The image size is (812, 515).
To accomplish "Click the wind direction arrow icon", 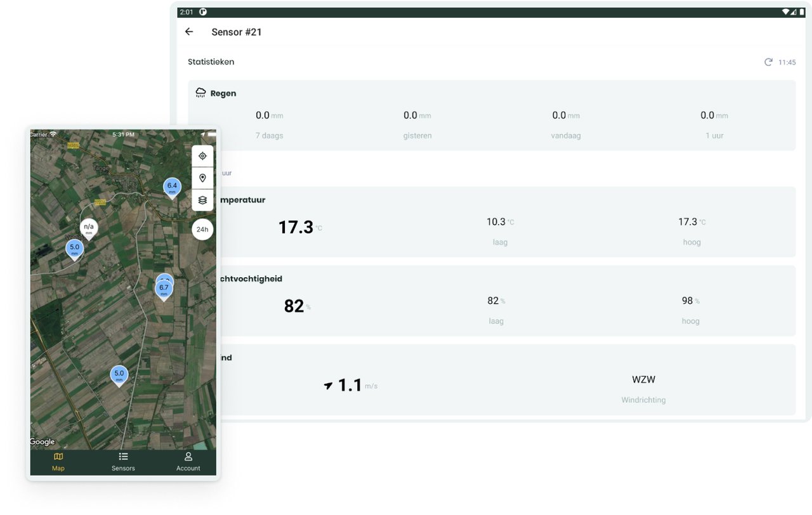I will coord(328,385).
